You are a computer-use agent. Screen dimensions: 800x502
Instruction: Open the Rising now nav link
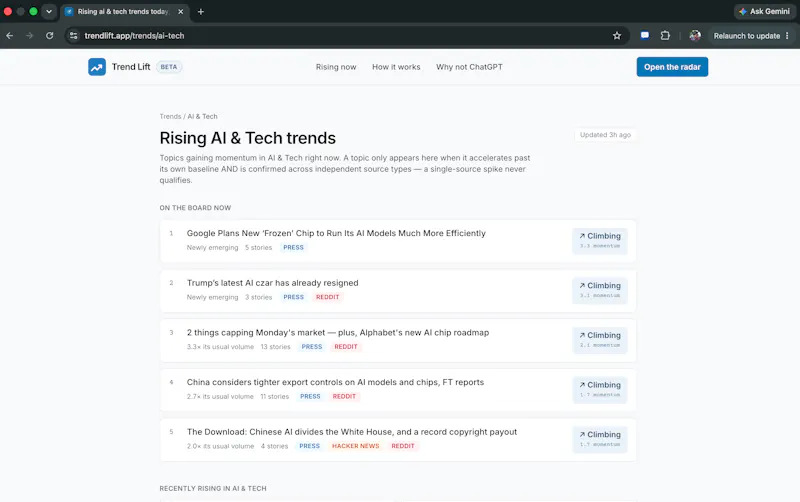tap(336, 67)
